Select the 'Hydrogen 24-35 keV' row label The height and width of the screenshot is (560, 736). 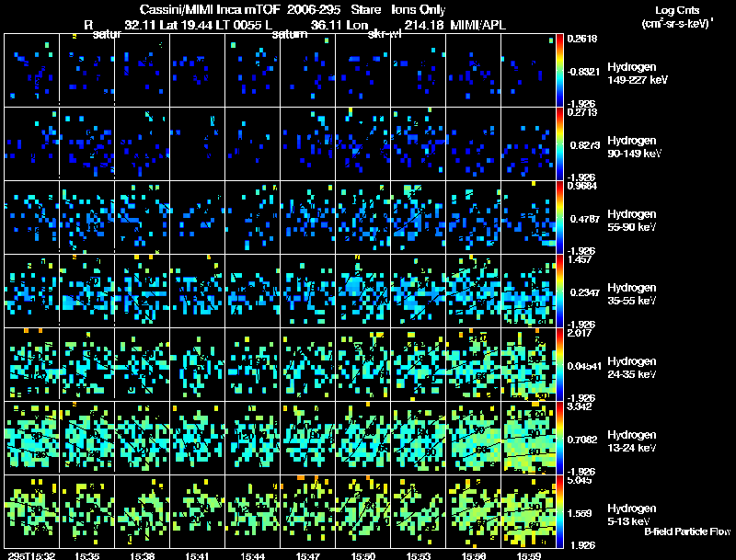(x=632, y=368)
